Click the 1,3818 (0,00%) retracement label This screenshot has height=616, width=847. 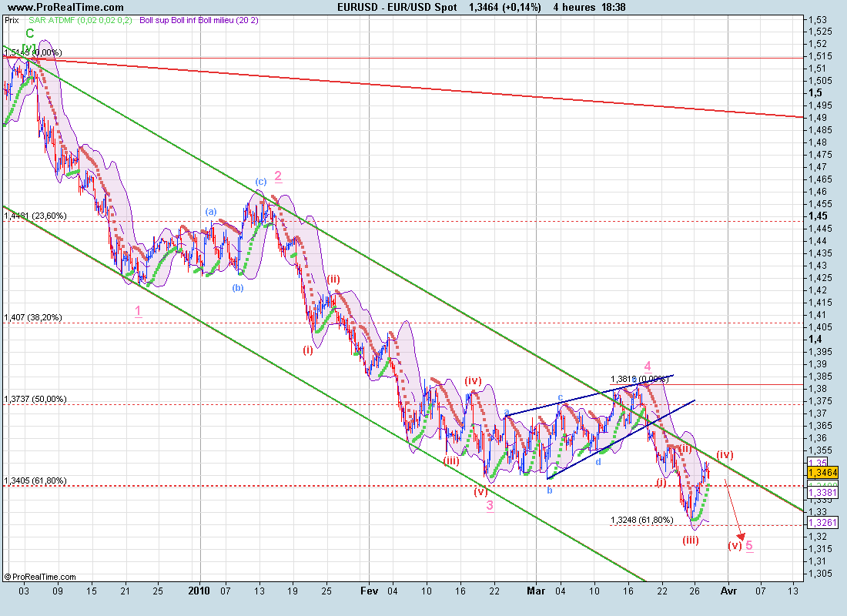click(640, 380)
